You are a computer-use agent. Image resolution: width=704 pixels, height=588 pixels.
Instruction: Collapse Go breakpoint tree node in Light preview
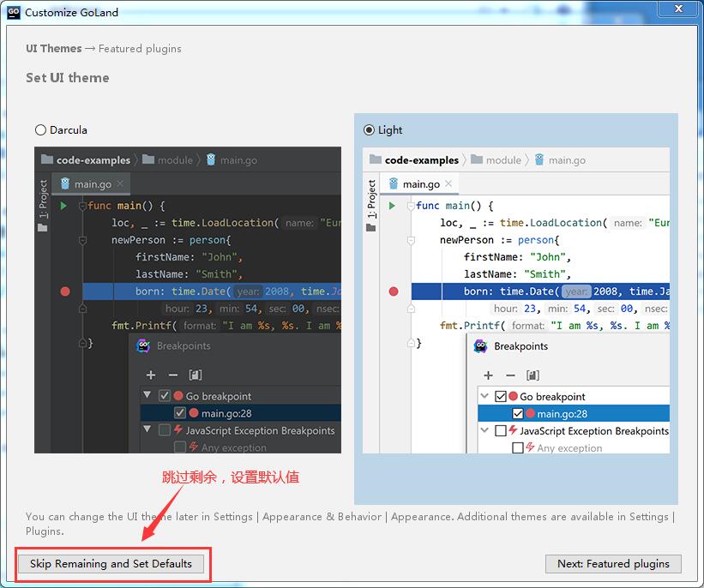484,396
